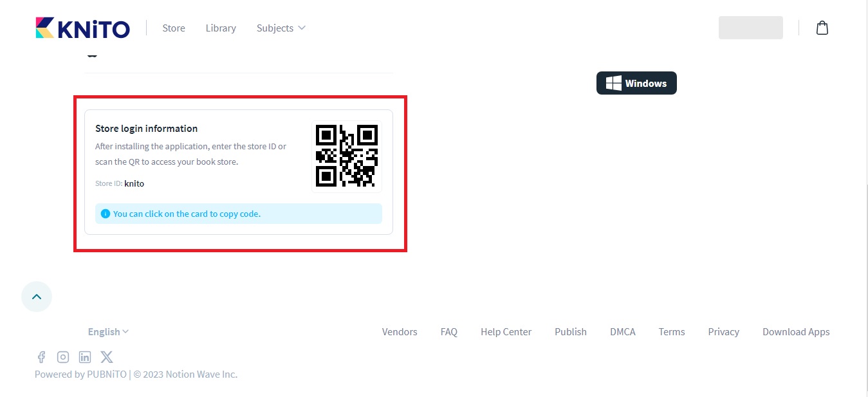Open the Instagram social icon

click(63, 357)
